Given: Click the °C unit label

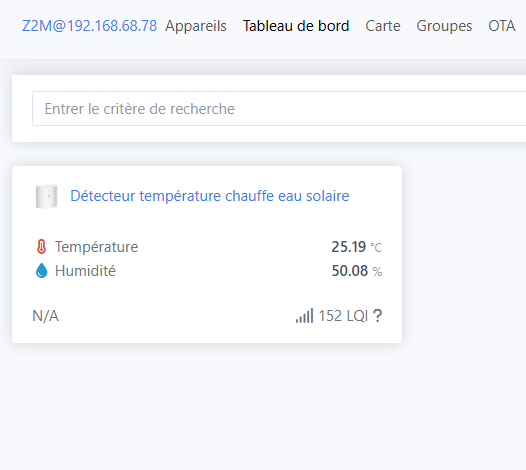Looking at the screenshot, I should (376, 248).
